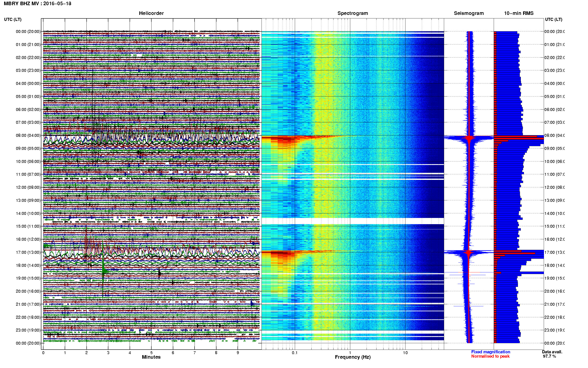588x368 pixels.
Task: Select the Spectrogram panel heading
Action: pyautogui.click(x=353, y=13)
